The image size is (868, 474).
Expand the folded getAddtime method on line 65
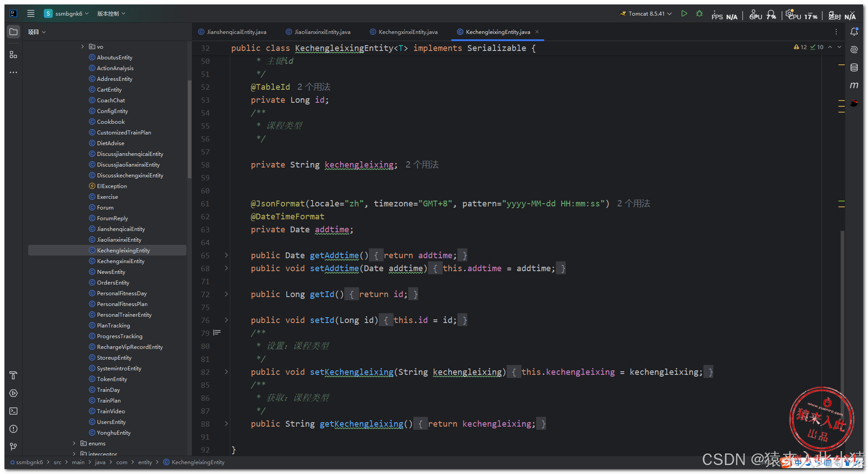(x=226, y=255)
